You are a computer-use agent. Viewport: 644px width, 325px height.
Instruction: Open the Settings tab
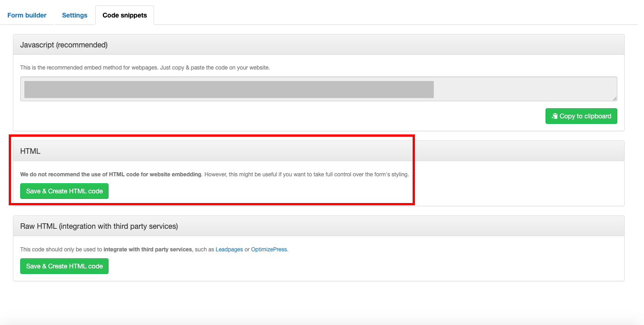[75, 15]
